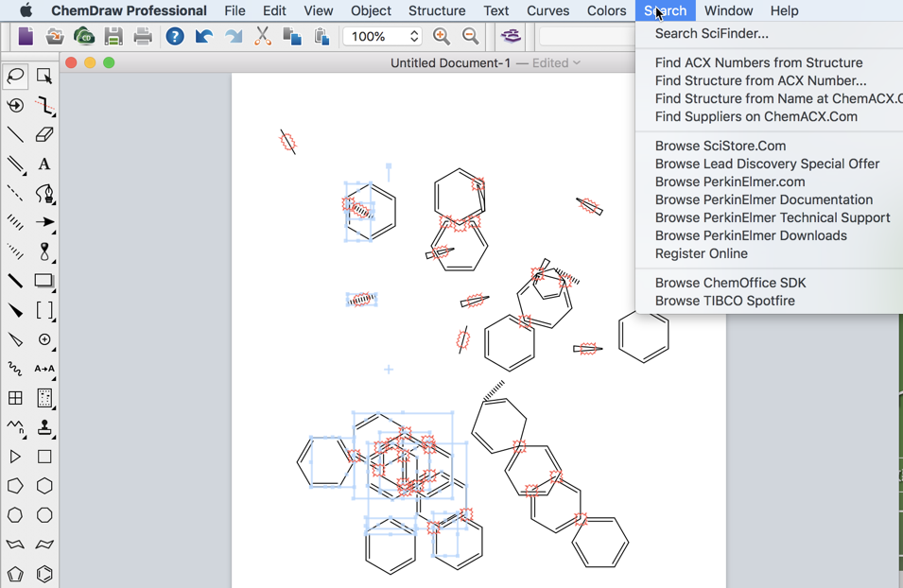
Task: Select the Arrow tool
Action: point(43,223)
